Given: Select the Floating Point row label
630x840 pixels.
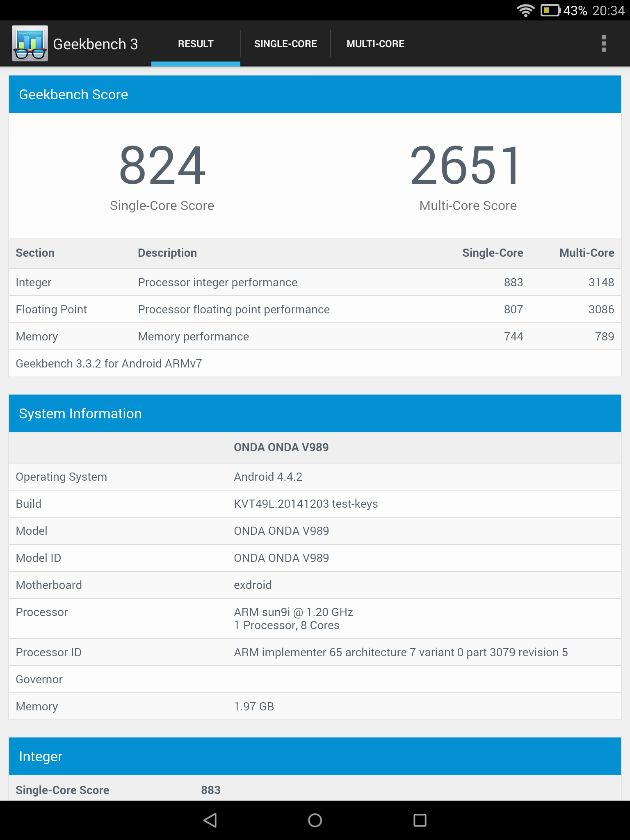Looking at the screenshot, I should (51, 310).
